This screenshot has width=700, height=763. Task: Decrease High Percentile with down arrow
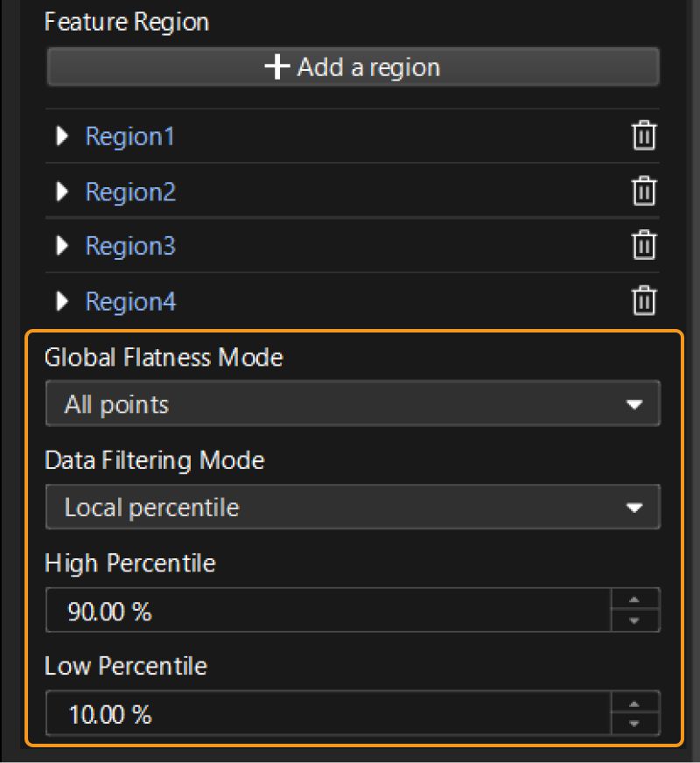(635, 620)
